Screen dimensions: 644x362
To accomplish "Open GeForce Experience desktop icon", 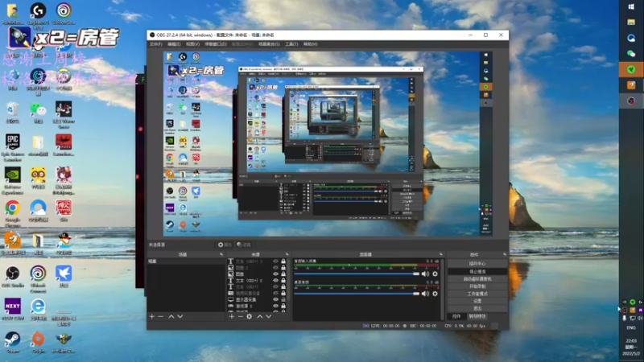I will coord(13,180).
